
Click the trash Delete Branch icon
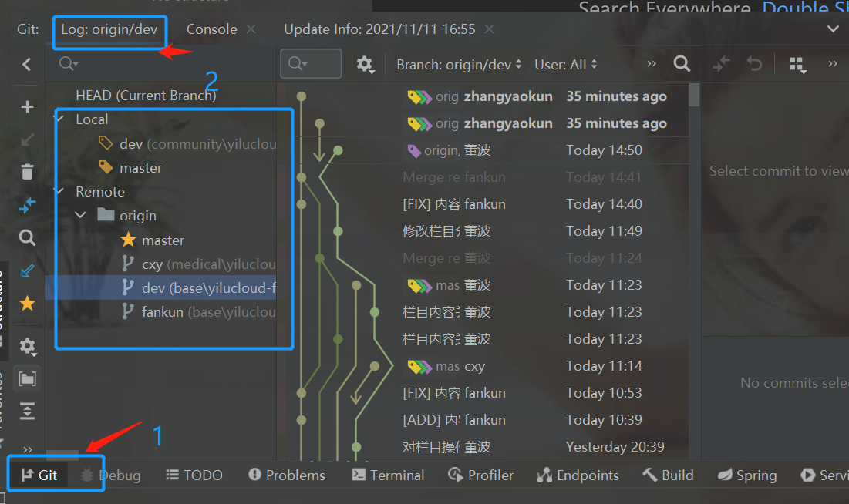(x=27, y=172)
